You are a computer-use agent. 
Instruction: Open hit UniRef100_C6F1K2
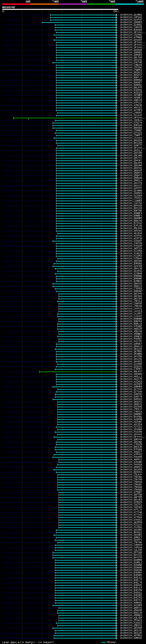[x=131, y=17]
